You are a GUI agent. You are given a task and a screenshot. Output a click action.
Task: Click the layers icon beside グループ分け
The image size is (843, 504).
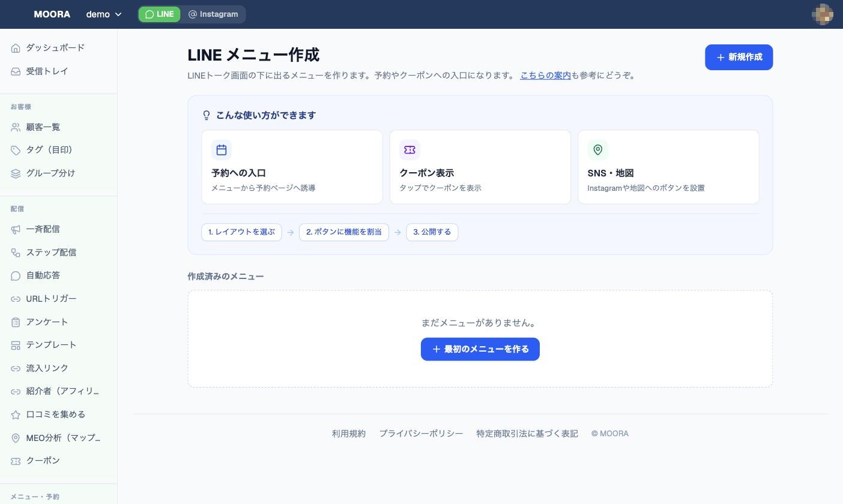(x=16, y=173)
